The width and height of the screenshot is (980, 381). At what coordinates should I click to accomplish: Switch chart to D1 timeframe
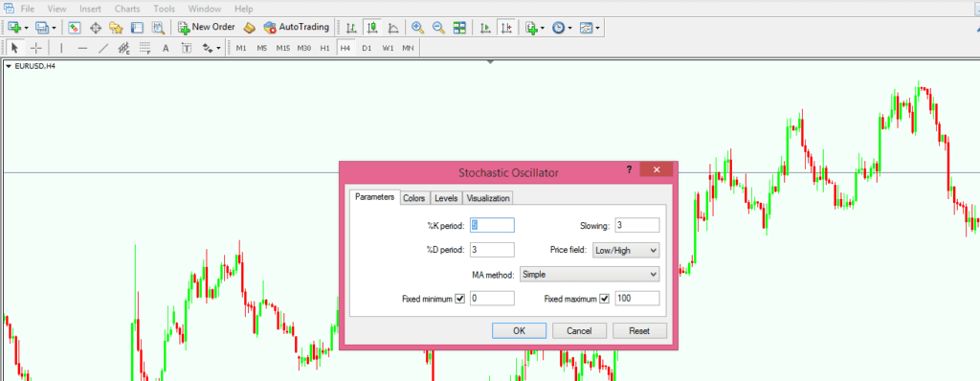pos(367,48)
